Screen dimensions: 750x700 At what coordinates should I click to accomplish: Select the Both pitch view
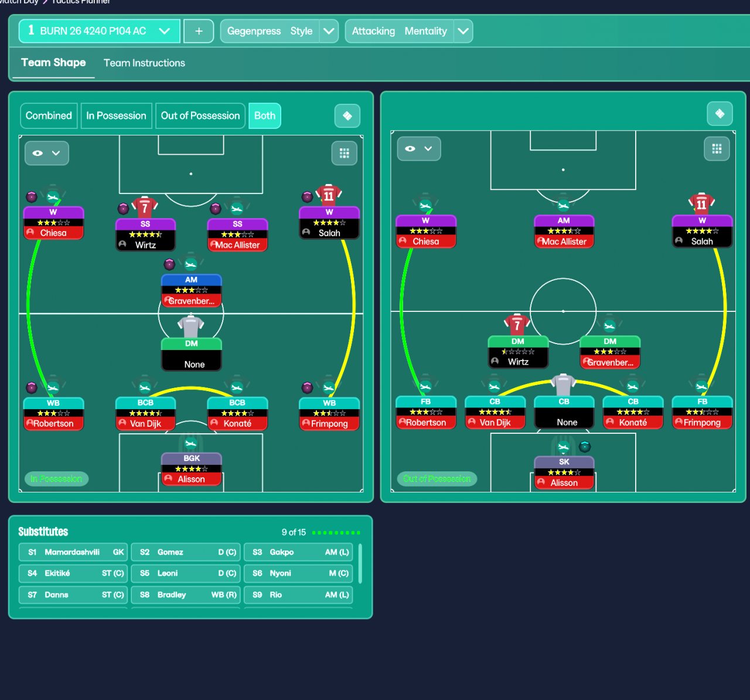click(x=265, y=115)
